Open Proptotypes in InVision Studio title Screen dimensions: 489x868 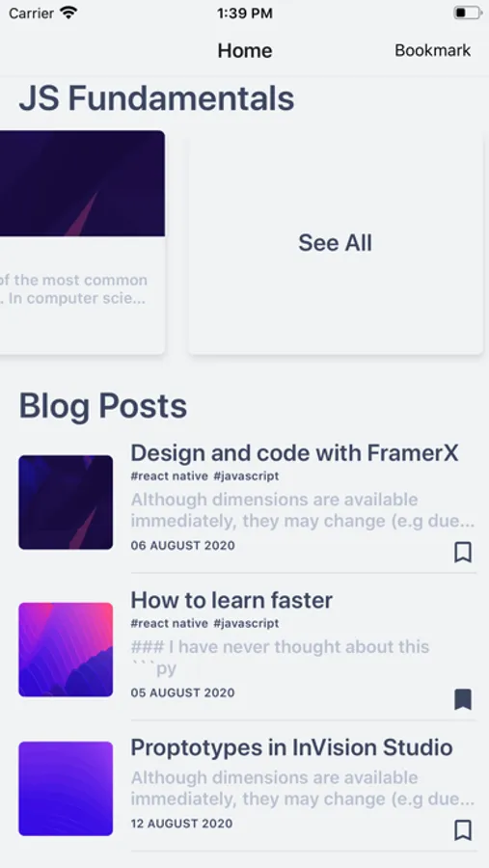pyautogui.click(x=291, y=747)
